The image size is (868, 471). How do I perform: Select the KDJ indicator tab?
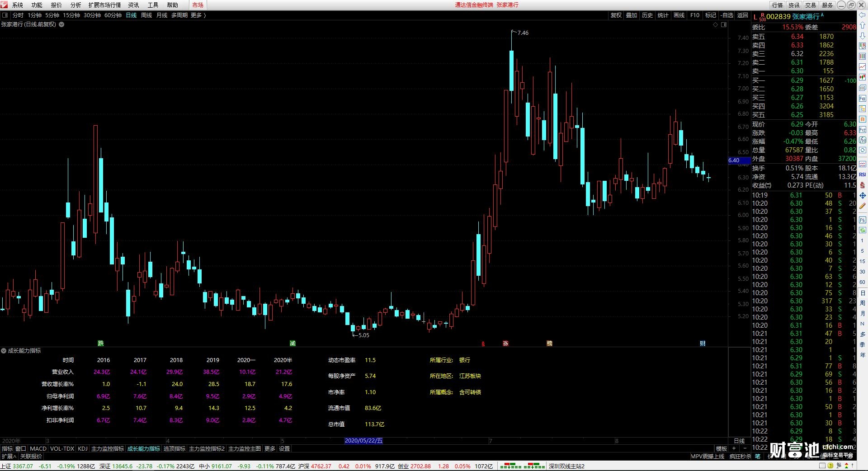pos(83,449)
